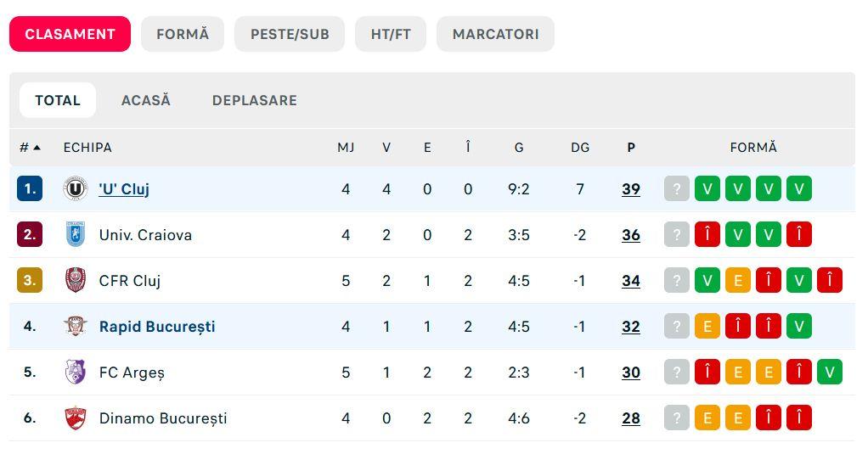The width and height of the screenshot is (868, 454).
Task: Click FC Argeș green V form badge
Action: pyautogui.click(x=830, y=372)
